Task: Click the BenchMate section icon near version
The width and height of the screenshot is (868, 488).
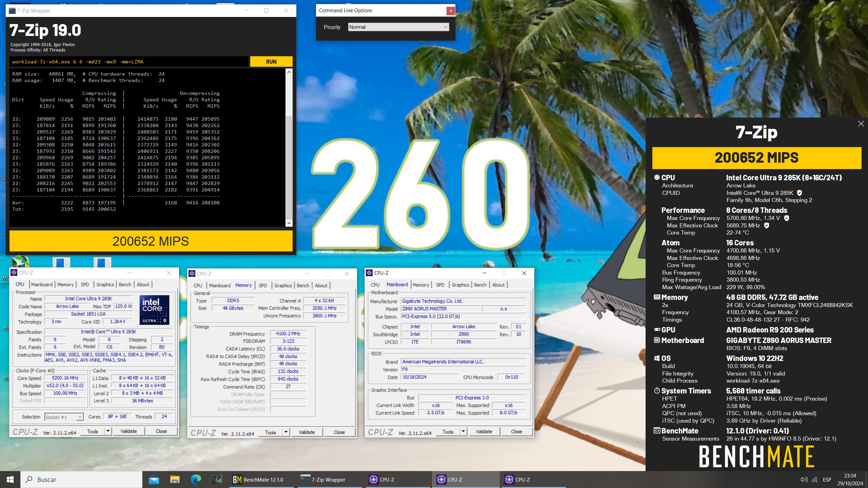Action: point(657,431)
